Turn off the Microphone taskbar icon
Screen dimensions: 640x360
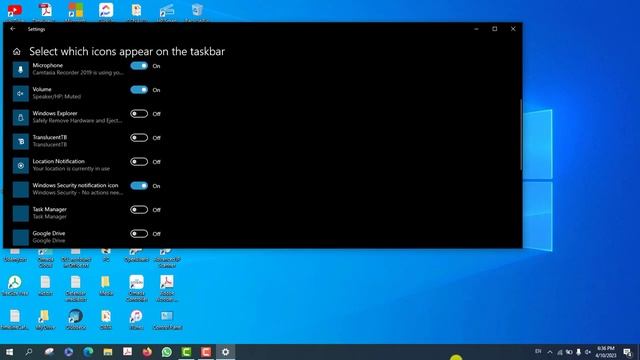click(x=139, y=66)
